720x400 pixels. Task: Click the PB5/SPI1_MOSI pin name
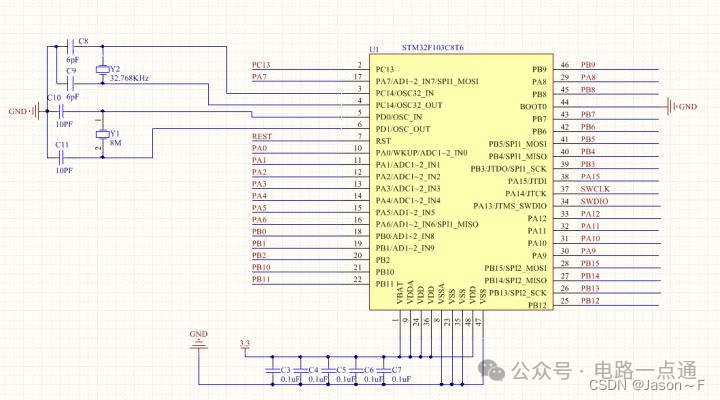pyautogui.click(x=518, y=144)
